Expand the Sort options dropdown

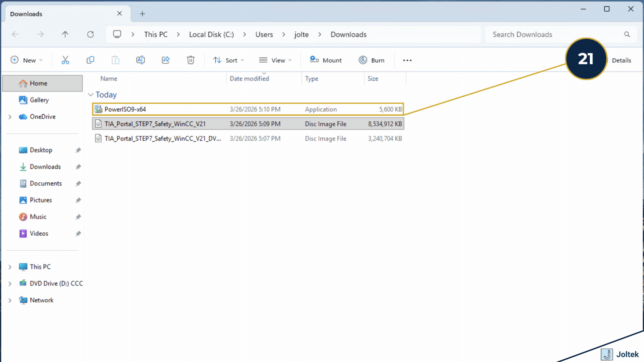click(x=228, y=60)
